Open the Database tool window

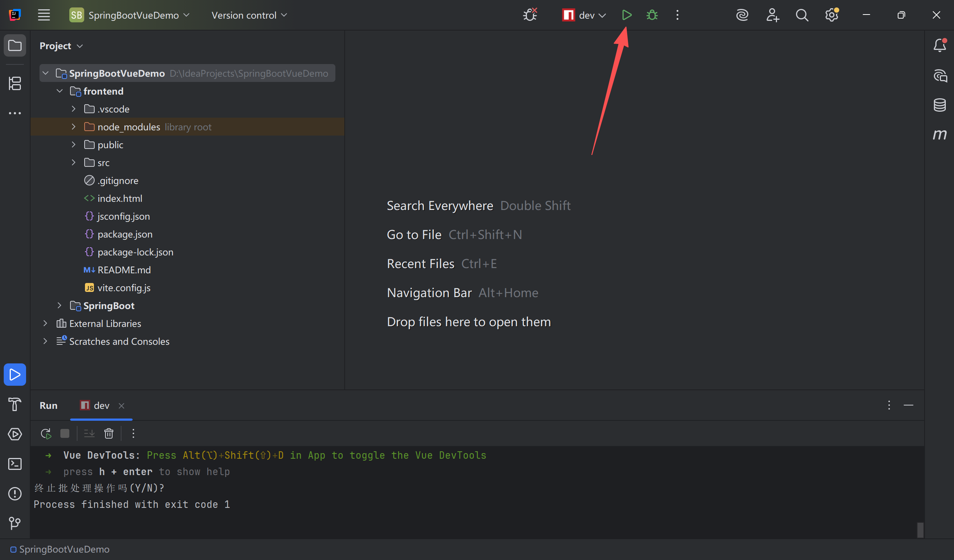(x=939, y=105)
